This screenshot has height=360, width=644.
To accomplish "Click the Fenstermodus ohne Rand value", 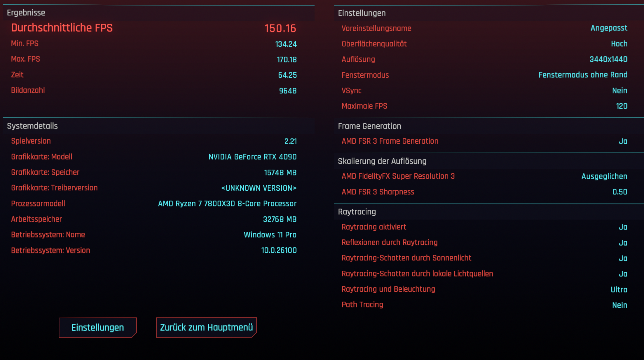I will tap(583, 75).
